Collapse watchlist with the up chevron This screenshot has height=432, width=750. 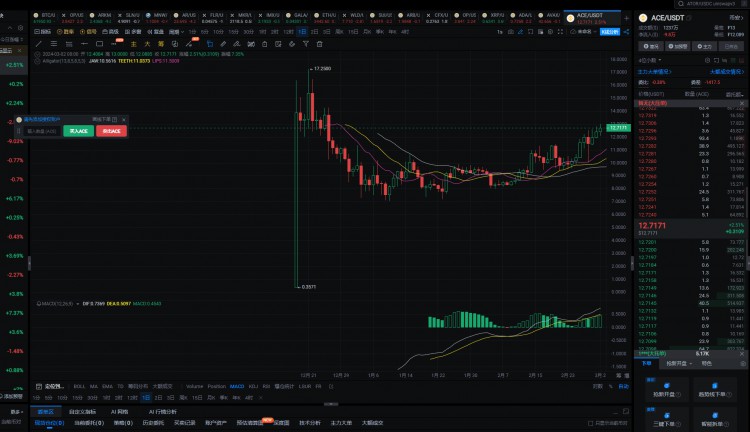tap(10, 28)
